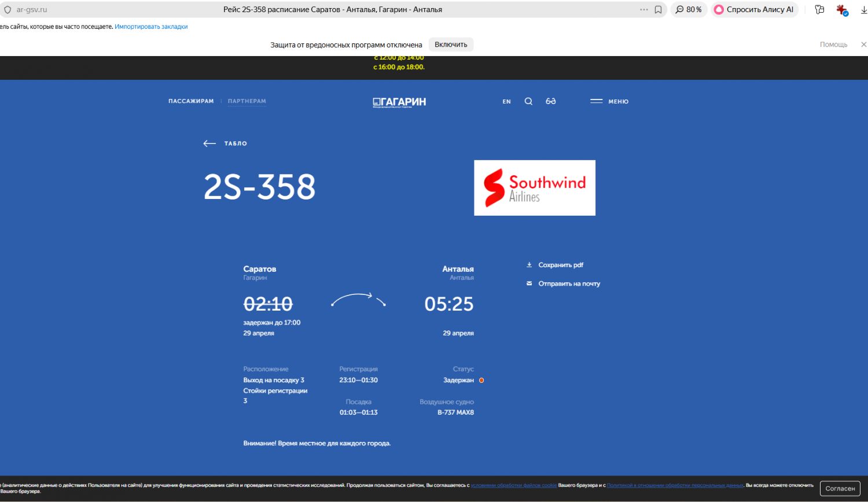Viewport: 868px width, 502px height.
Task: Open the 80% zoom level control
Action: tap(689, 10)
